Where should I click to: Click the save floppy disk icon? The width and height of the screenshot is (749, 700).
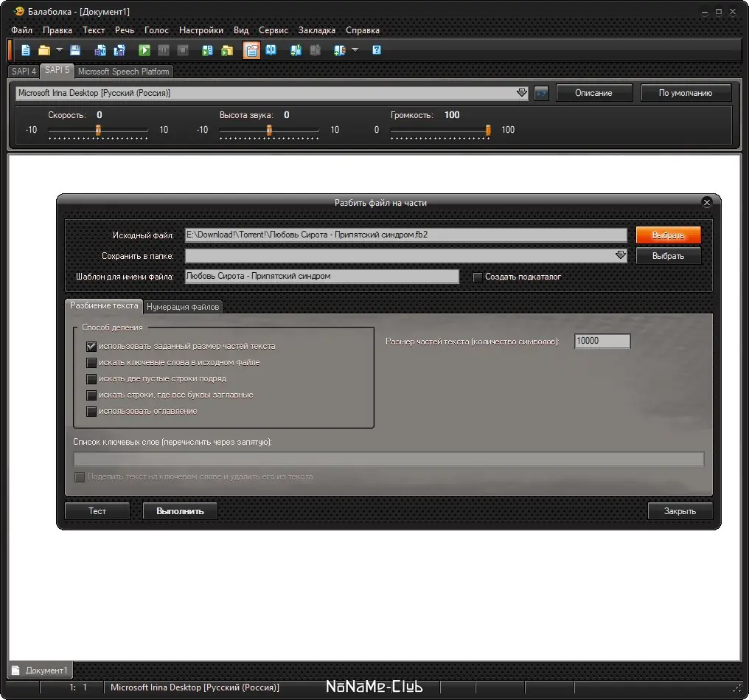coord(75,50)
